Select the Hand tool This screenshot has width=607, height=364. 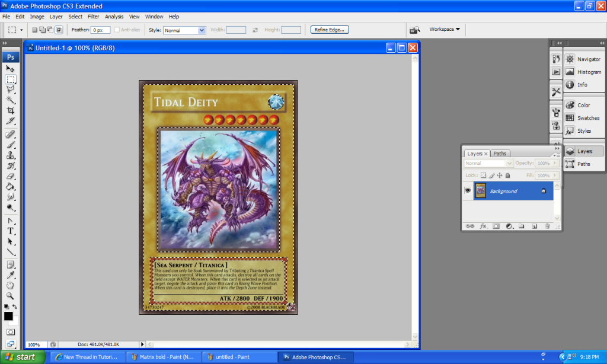[11, 285]
